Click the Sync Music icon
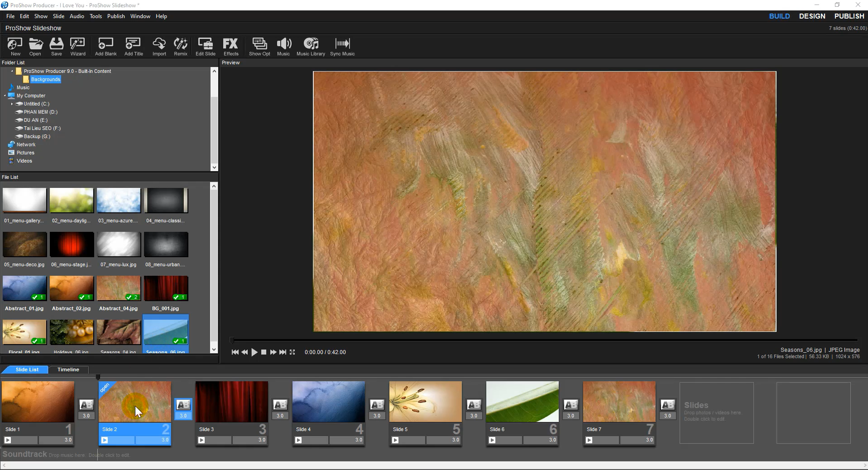This screenshot has height=470, width=868. pos(342,46)
